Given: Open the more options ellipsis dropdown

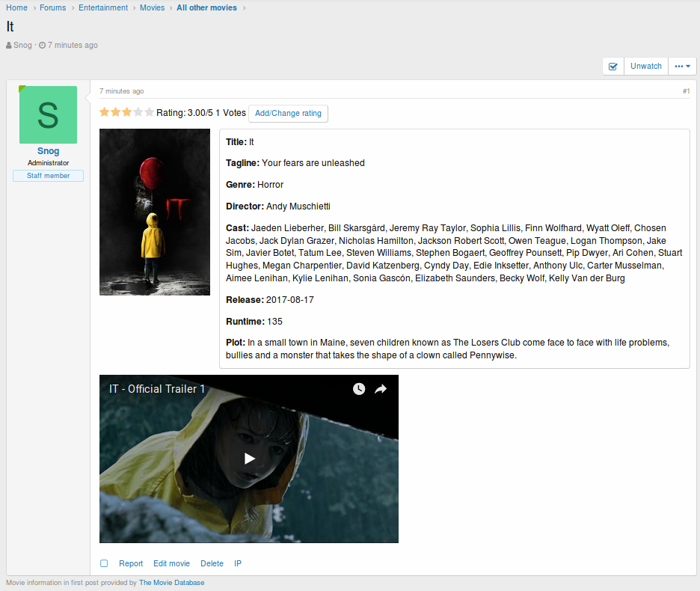Looking at the screenshot, I should pyautogui.click(x=682, y=67).
